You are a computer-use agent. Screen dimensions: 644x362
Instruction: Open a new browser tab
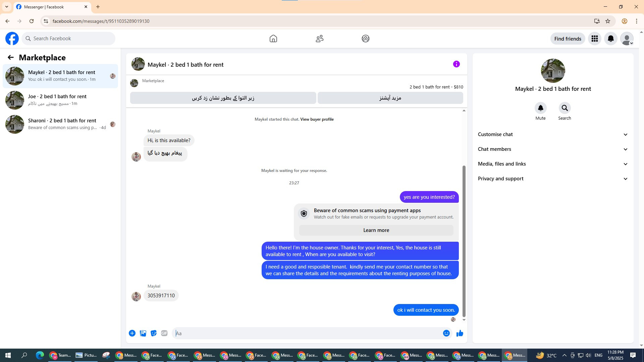pos(98,7)
